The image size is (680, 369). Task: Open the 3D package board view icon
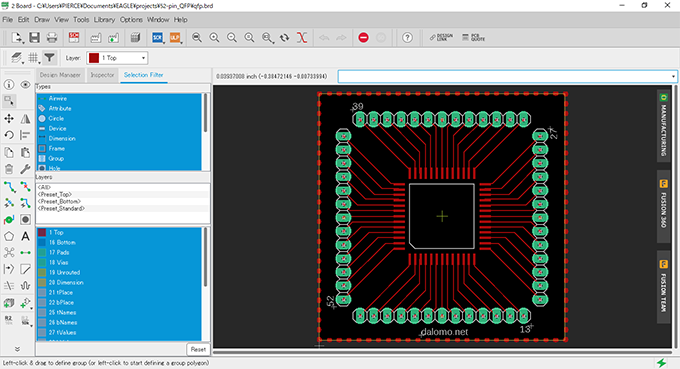tap(135, 38)
